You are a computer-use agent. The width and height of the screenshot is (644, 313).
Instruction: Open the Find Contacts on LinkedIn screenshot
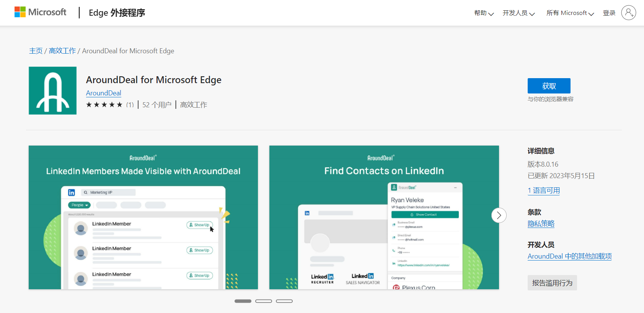384,217
